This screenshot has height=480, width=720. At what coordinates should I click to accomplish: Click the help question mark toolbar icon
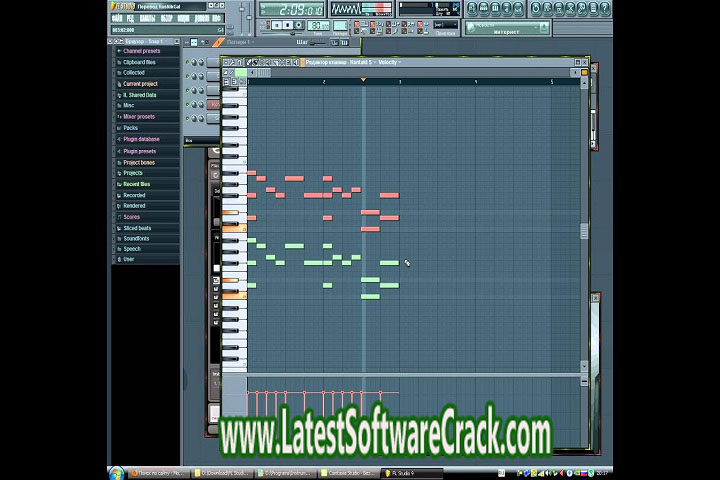605,8
